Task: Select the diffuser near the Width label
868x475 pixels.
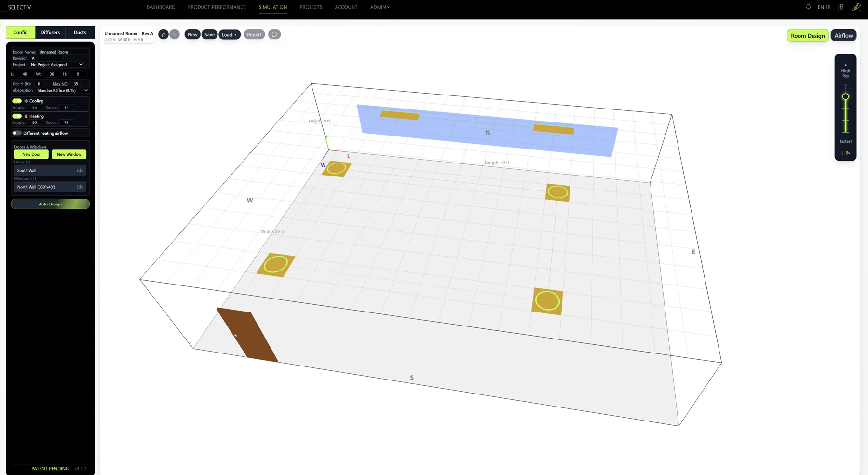Action: coord(275,265)
